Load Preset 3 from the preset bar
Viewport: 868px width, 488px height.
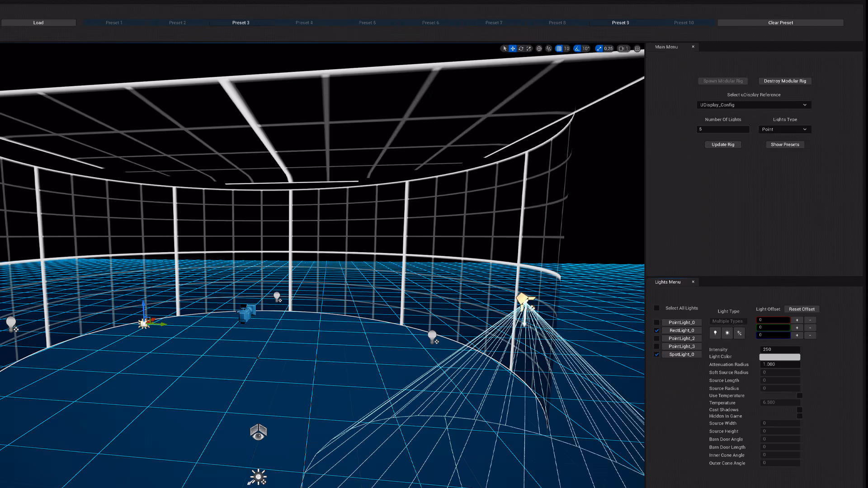pyautogui.click(x=241, y=23)
